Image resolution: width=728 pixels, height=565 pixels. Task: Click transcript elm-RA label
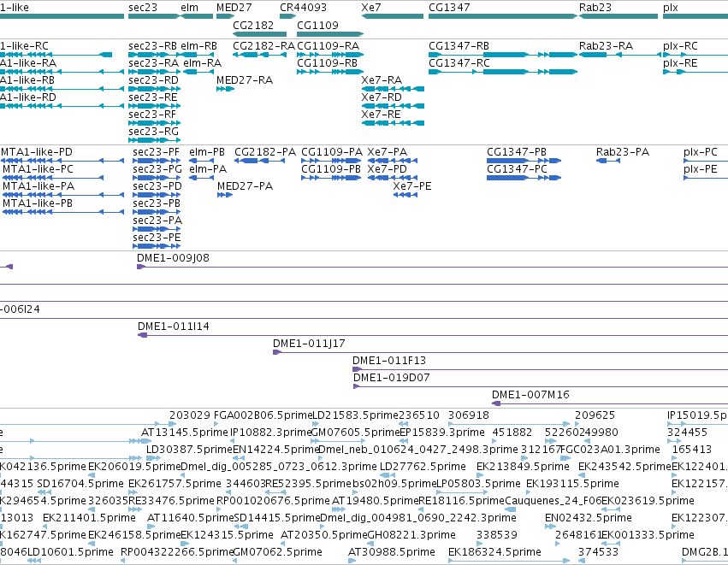(203, 63)
